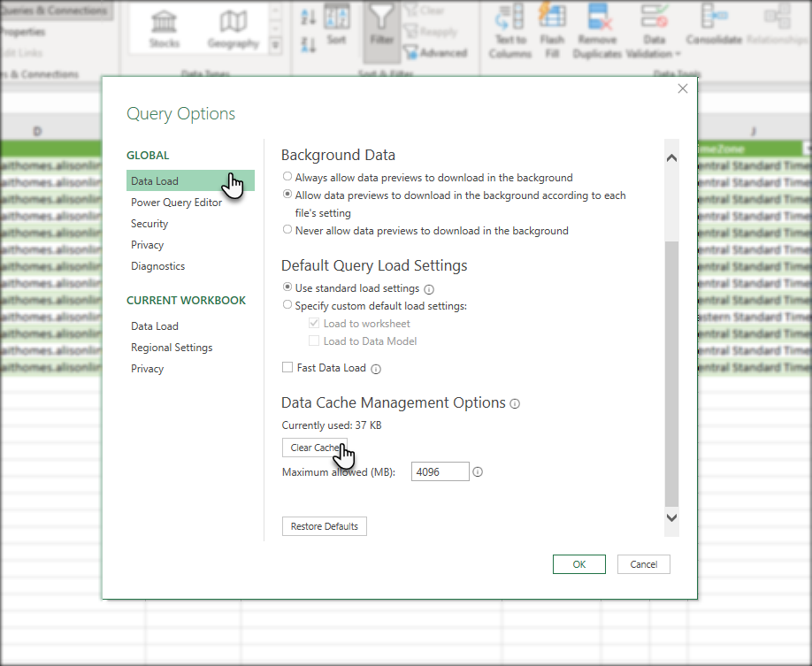Click Data Validation icon in ribbon
The height and width of the screenshot is (666, 812).
654,16
